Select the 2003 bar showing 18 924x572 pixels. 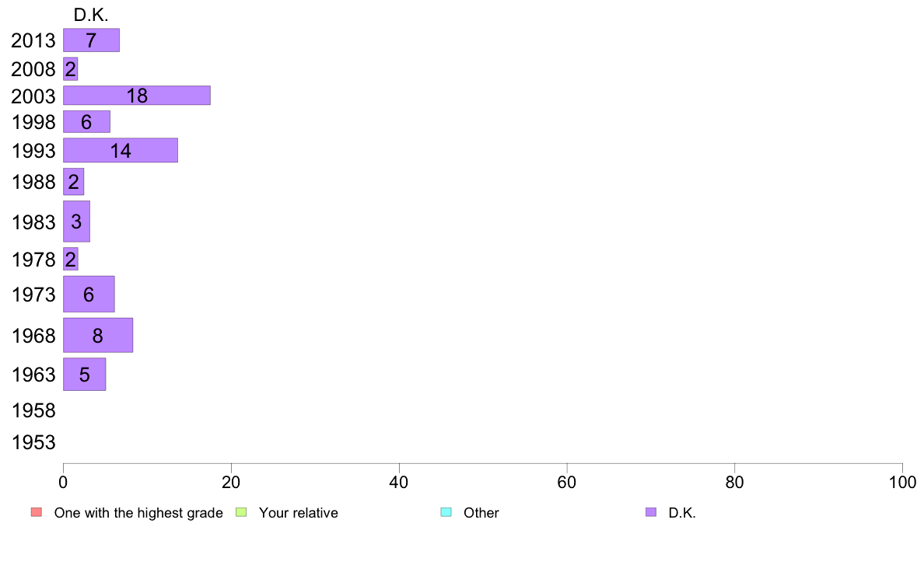point(137,96)
